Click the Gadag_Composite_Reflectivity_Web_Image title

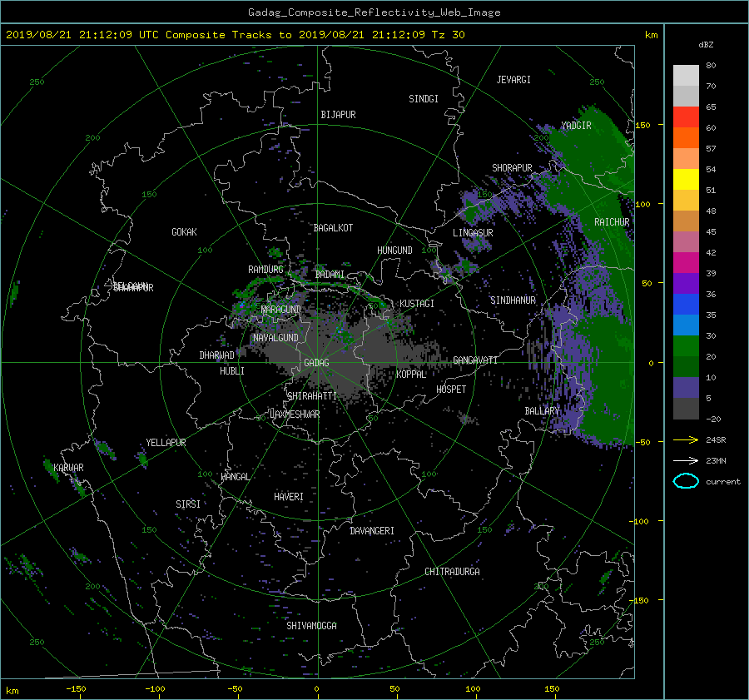(x=374, y=12)
